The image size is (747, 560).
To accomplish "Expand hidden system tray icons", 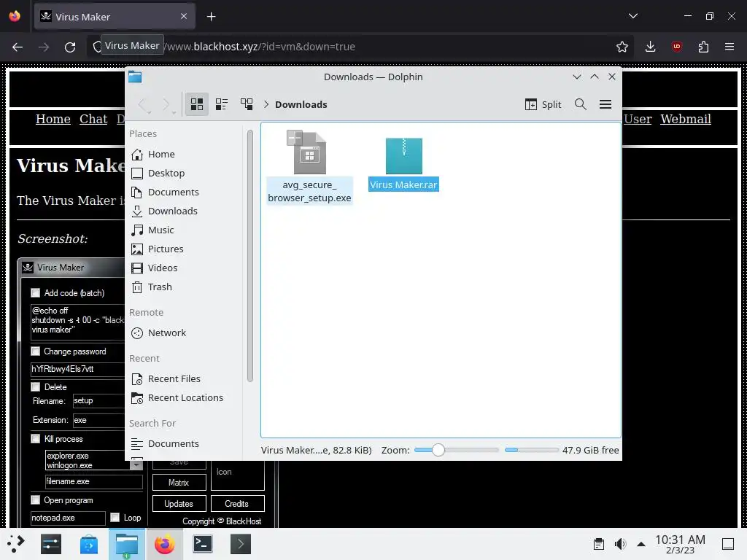I will tap(641, 544).
